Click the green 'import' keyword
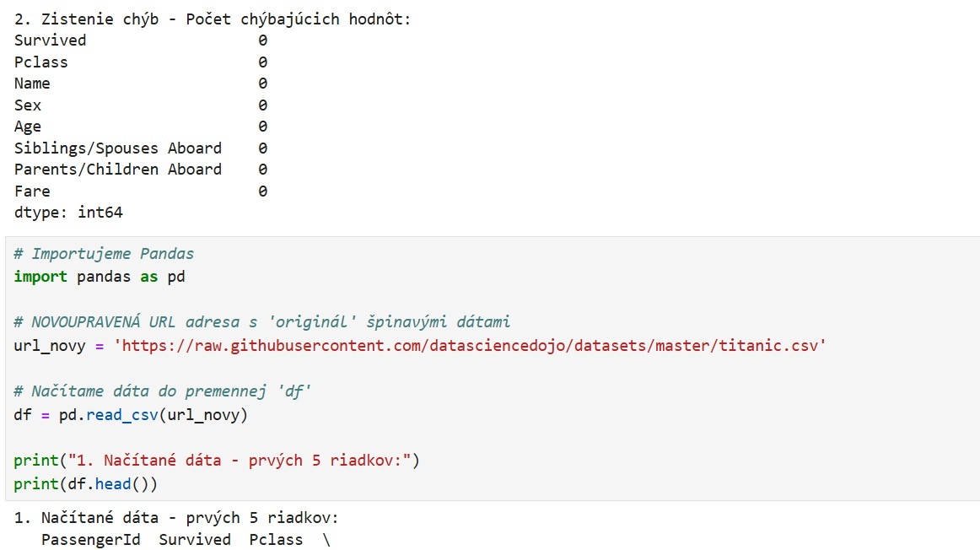 (40, 277)
